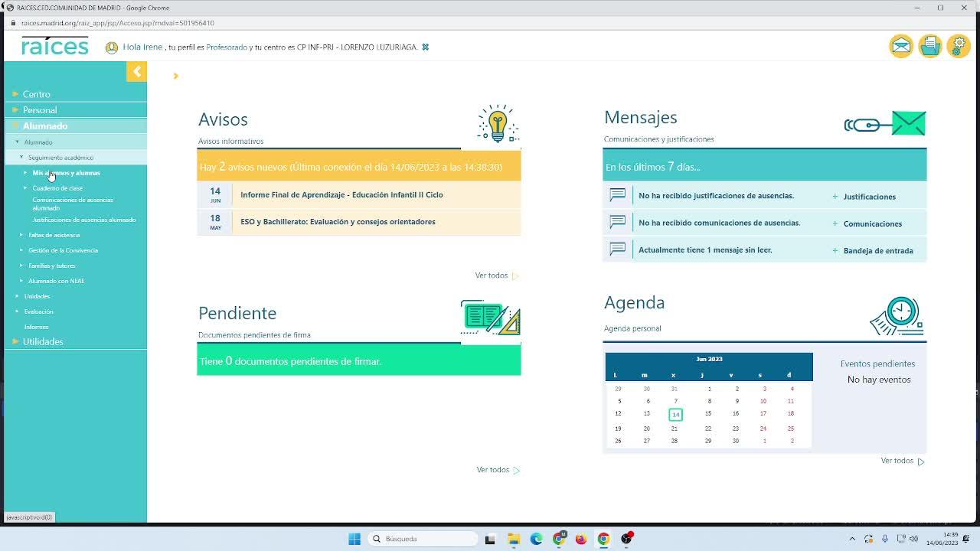Screen dimensions: 980x551
Task: Click the taskbar clock and date
Action: tap(942, 539)
